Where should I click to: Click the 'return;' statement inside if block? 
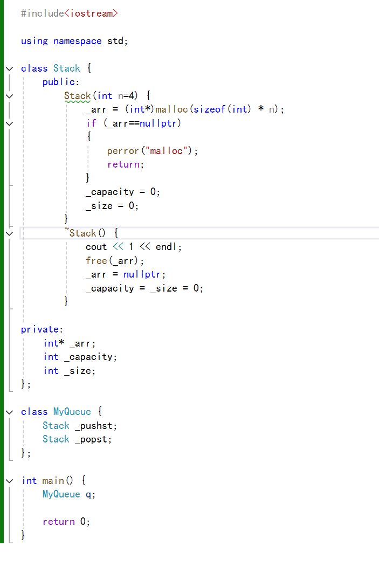pos(126,164)
